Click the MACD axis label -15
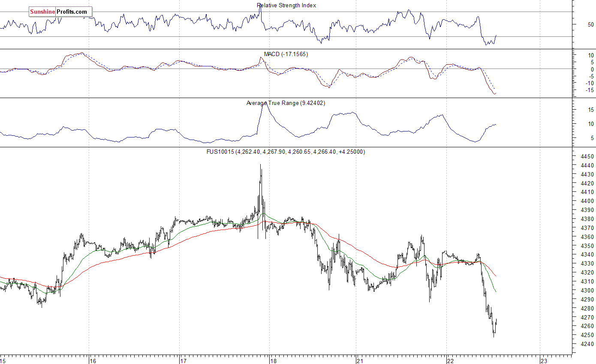Screen dimensions: 596x364 [590, 90]
